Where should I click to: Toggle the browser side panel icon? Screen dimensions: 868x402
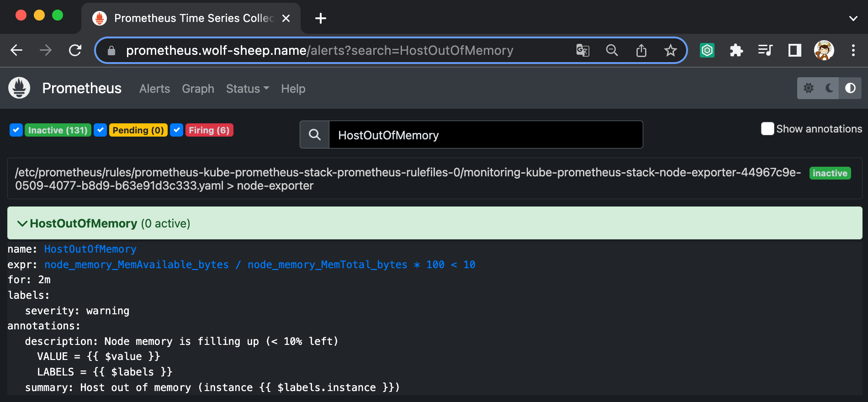tap(795, 50)
